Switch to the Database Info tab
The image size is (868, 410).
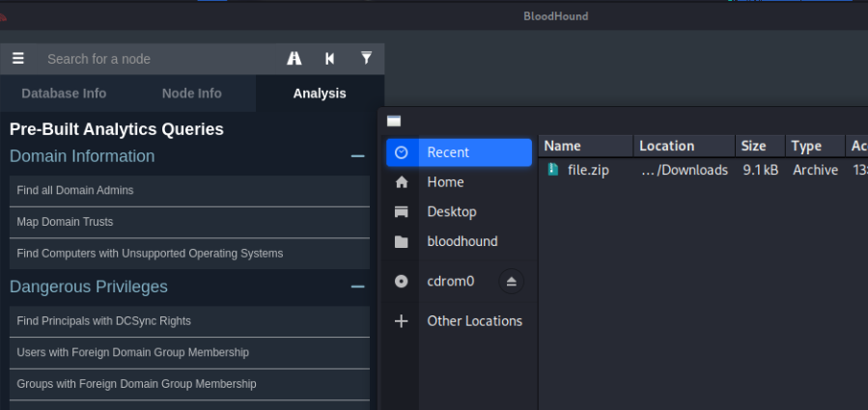click(x=64, y=94)
